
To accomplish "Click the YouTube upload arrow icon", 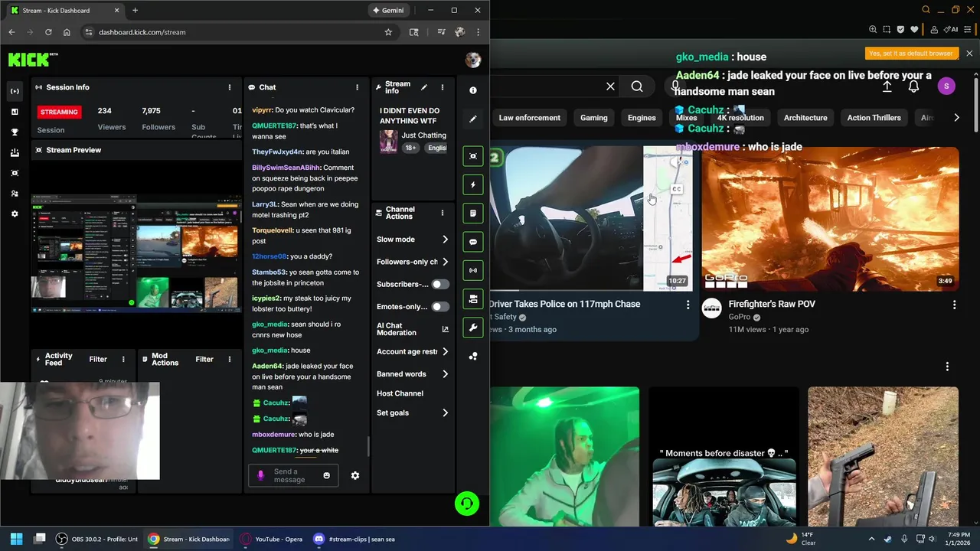I will (x=887, y=86).
